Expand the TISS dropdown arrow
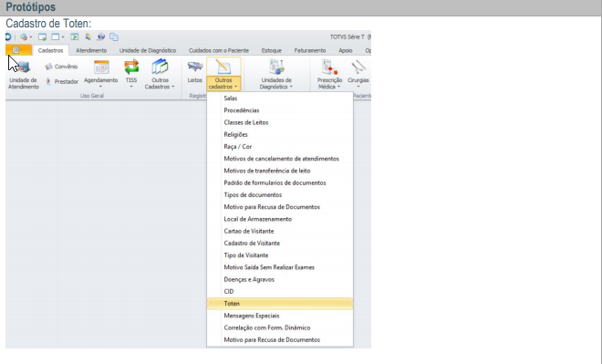Viewport: 602px width, 364px height. point(131,87)
